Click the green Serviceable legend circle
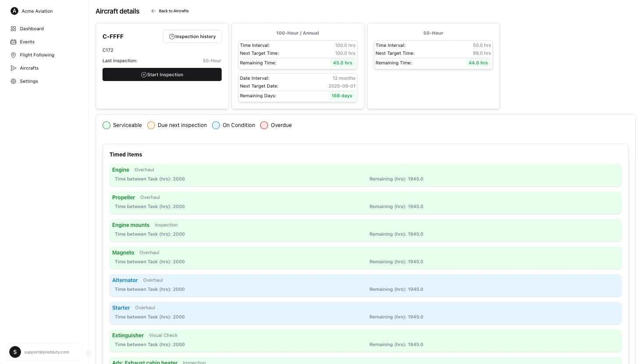The width and height of the screenshot is (640, 364). 106,125
